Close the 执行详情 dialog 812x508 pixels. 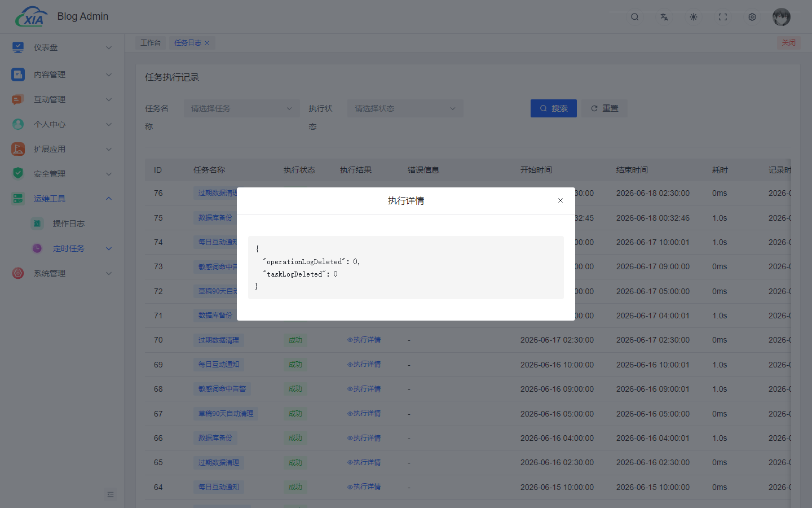click(561, 200)
